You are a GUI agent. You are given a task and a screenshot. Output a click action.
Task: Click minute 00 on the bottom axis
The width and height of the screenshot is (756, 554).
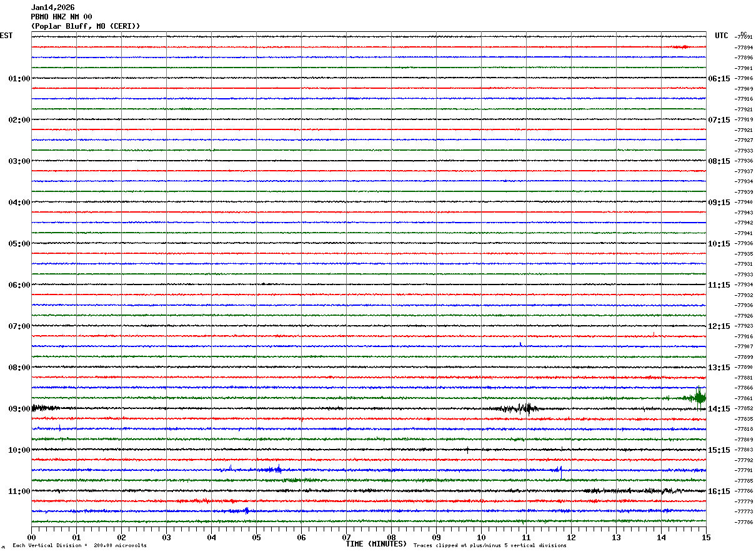click(x=31, y=537)
